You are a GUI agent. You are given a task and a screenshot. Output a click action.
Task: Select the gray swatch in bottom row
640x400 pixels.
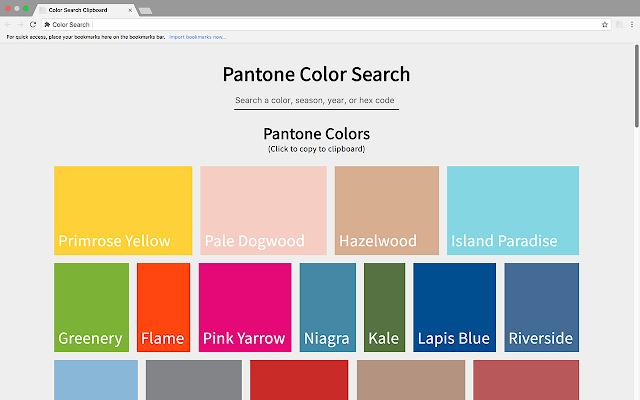click(x=194, y=380)
